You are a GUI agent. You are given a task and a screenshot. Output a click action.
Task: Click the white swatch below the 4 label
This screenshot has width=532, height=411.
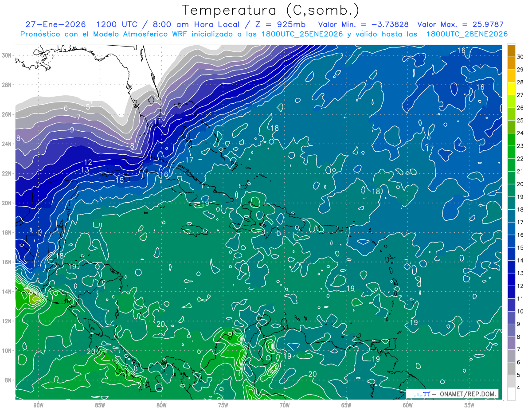[x=512, y=394]
